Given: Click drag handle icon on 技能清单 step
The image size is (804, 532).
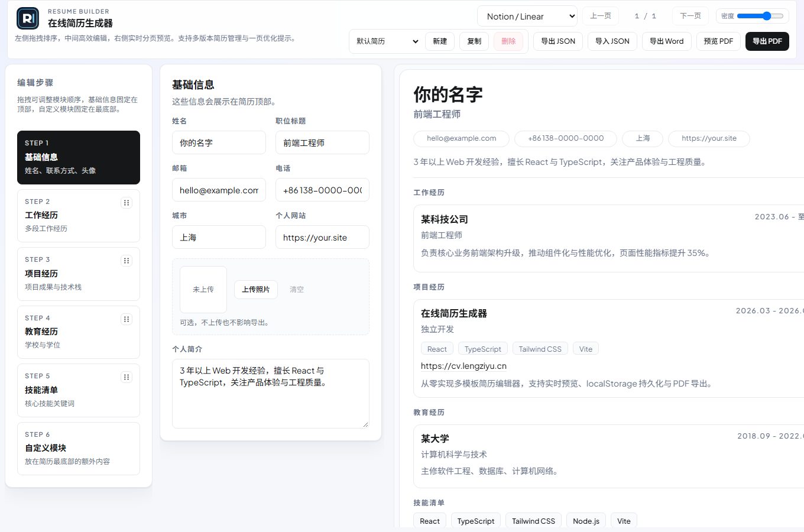Looking at the screenshot, I should pyautogui.click(x=127, y=377).
